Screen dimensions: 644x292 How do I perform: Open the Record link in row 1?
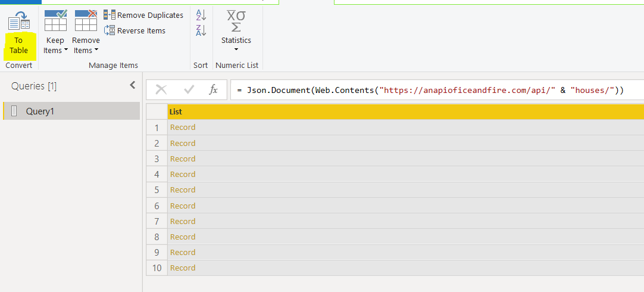pyautogui.click(x=183, y=128)
